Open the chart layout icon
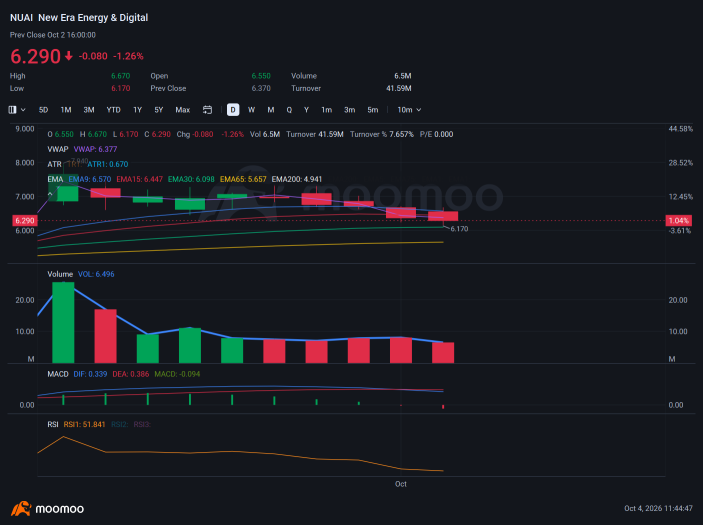This screenshot has width=703, height=525. (13, 110)
